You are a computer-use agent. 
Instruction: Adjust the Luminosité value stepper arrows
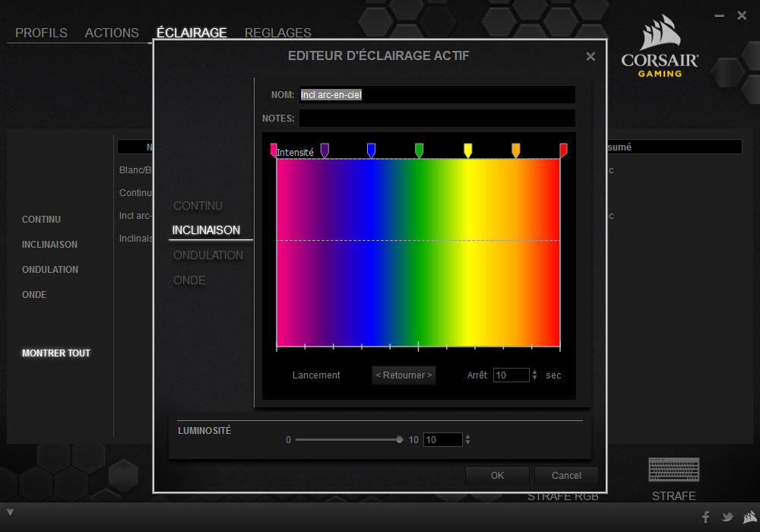pyautogui.click(x=467, y=439)
